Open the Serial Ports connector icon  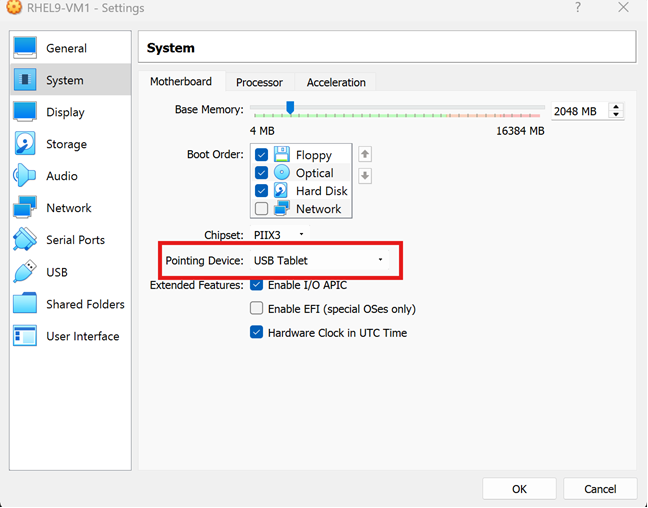click(25, 239)
